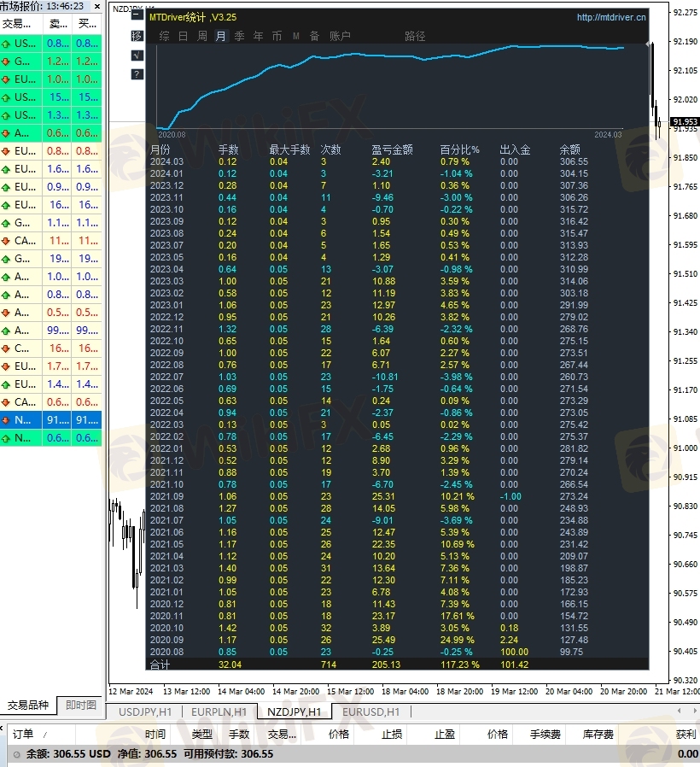Click the down-arrow icon of the C... 16... row

point(6,348)
